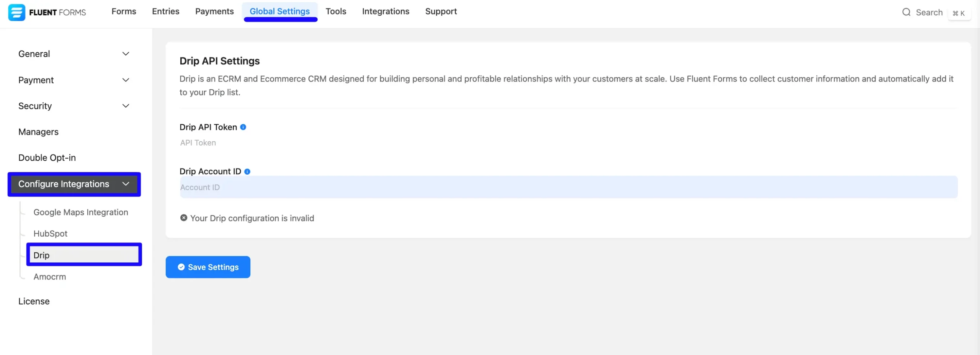Image resolution: width=980 pixels, height=355 pixels.
Task: Switch to the Entries tab
Action: (165, 11)
